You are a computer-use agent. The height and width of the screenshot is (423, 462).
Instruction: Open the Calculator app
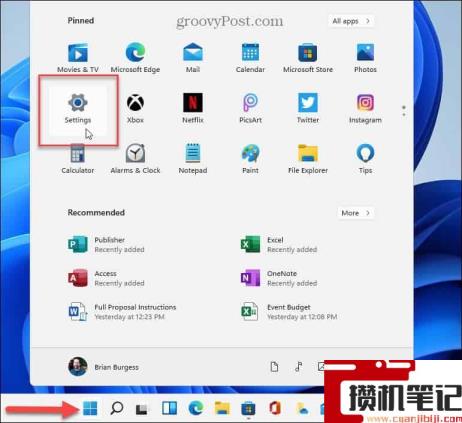coord(78,159)
